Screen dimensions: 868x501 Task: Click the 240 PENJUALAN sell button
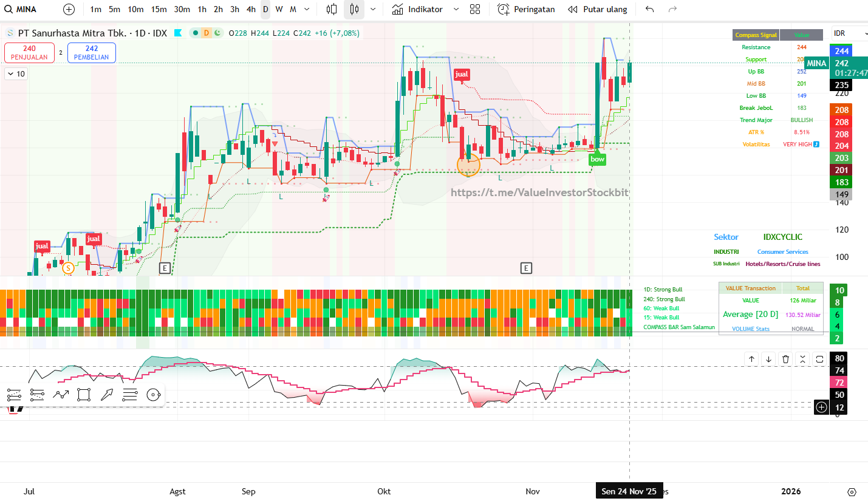29,53
